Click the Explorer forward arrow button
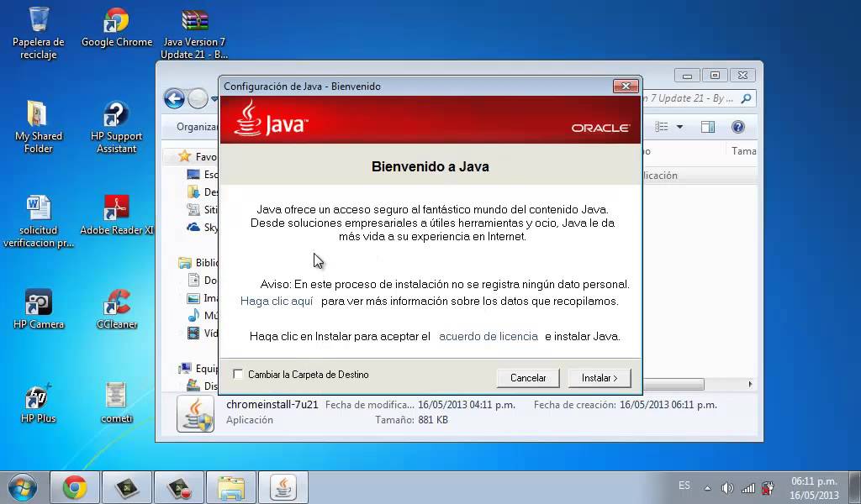This screenshot has width=861, height=504. click(x=198, y=99)
